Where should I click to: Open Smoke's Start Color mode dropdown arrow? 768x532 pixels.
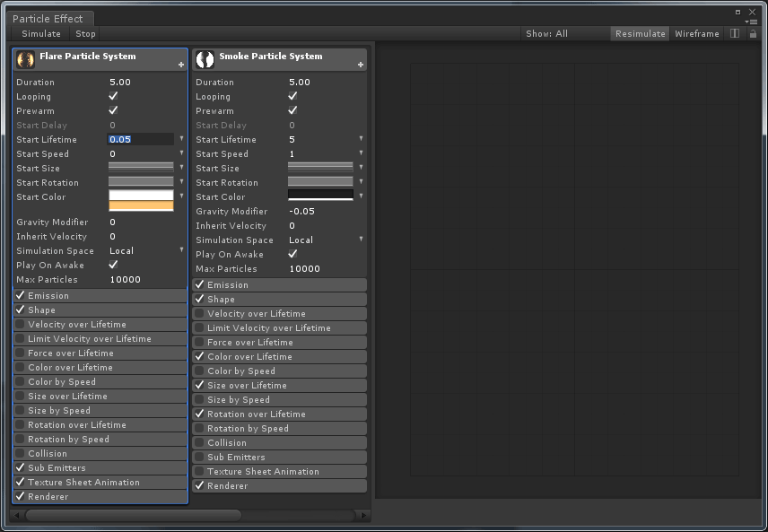(361, 196)
